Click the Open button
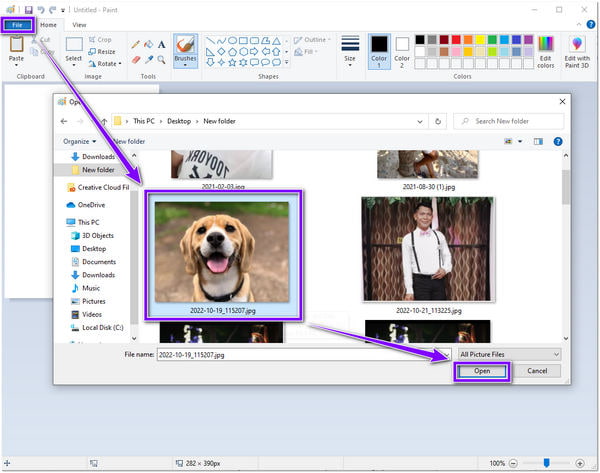This screenshot has height=473, width=600. click(482, 371)
